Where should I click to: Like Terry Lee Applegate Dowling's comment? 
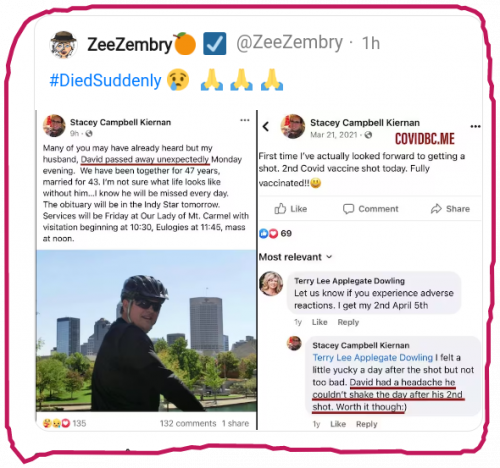[x=319, y=322]
